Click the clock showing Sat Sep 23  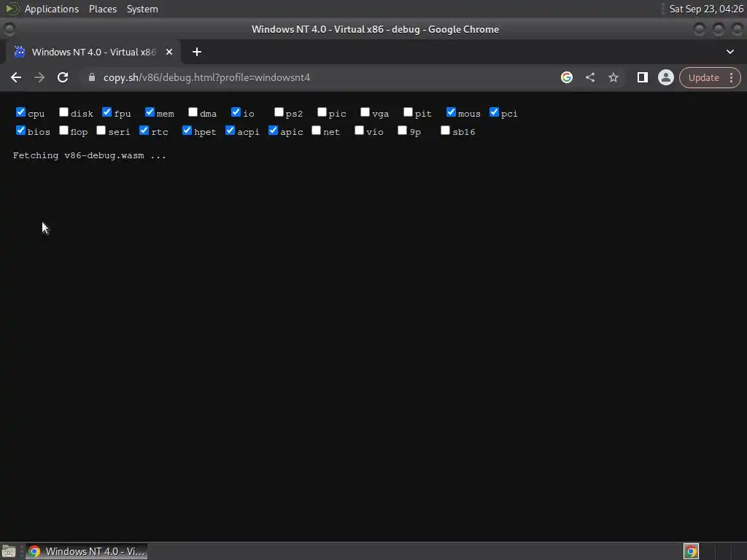pos(706,9)
